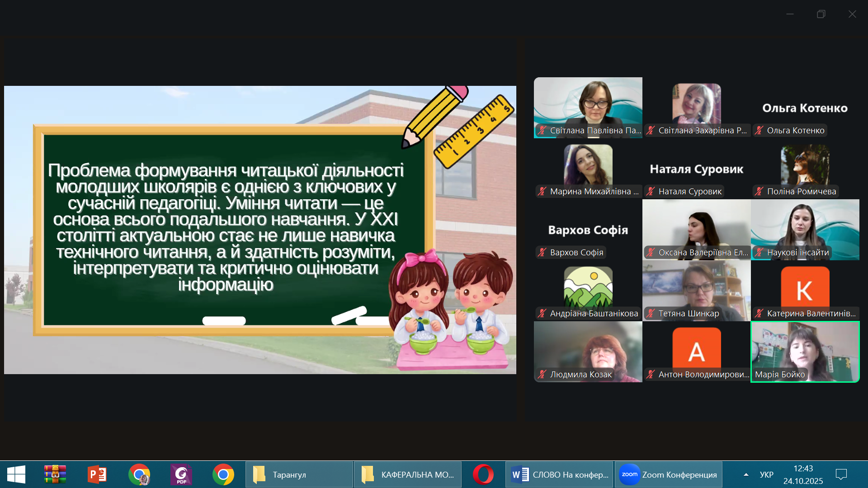The height and width of the screenshot is (488, 868).
Task: Open the Windows Start menu
Action: tap(16, 474)
